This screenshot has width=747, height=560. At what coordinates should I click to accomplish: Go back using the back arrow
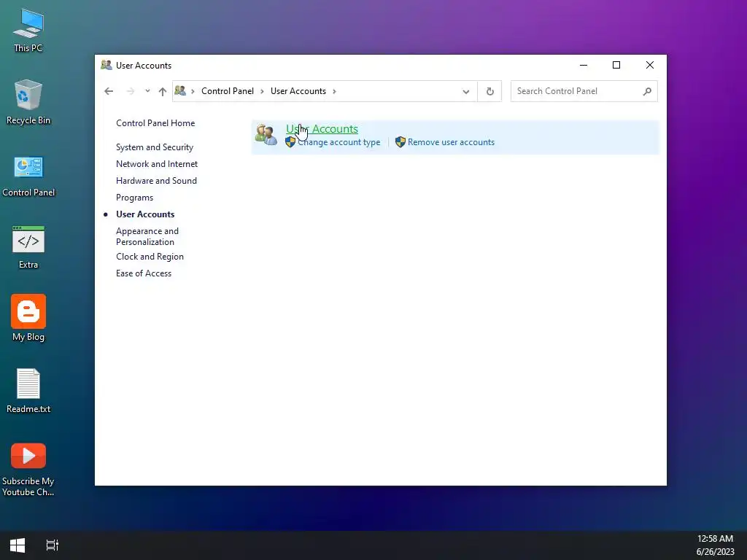109,91
